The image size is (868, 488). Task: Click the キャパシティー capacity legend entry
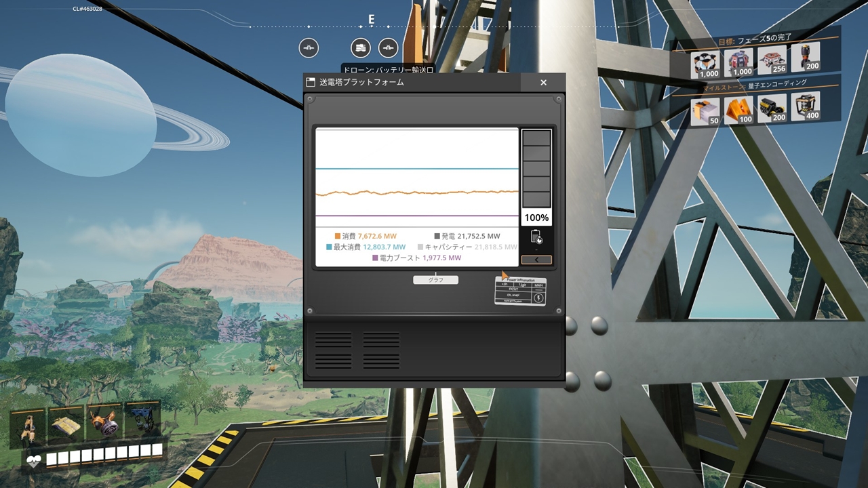pos(467,247)
